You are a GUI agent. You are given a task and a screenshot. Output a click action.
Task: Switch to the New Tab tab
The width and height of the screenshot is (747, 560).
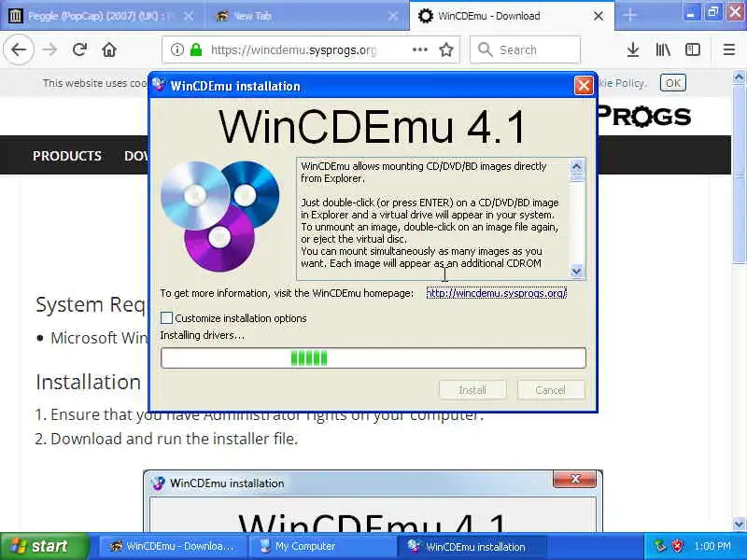307,16
